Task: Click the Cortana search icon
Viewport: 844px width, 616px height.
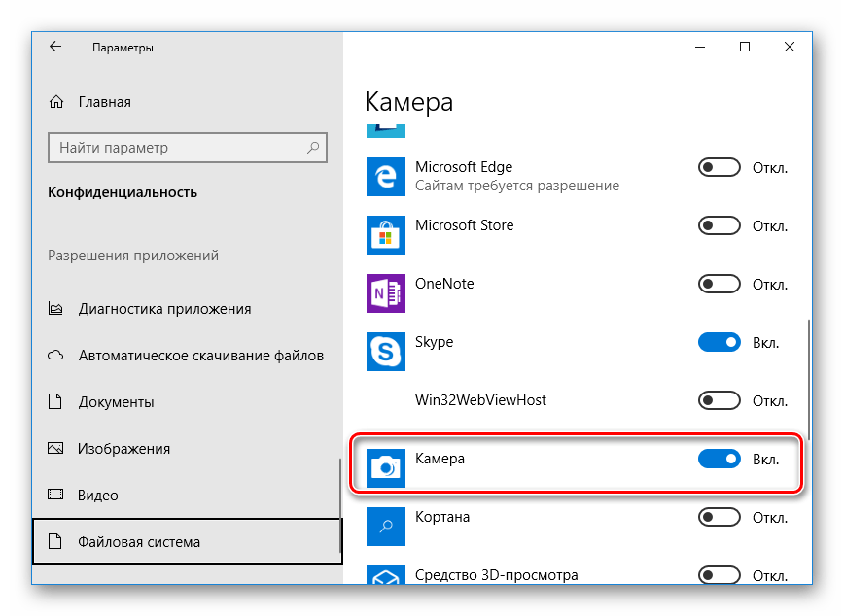Action: (x=386, y=527)
